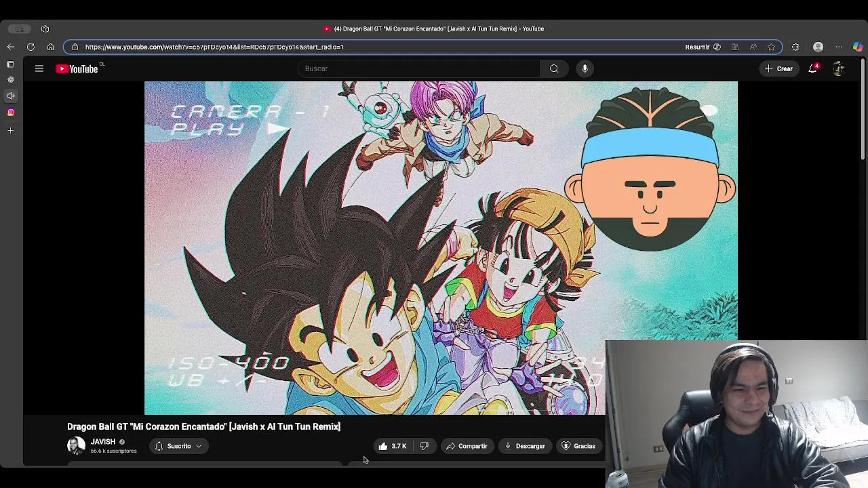
Task: Open YouTube guide hamburger menu
Action: [39, 68]
